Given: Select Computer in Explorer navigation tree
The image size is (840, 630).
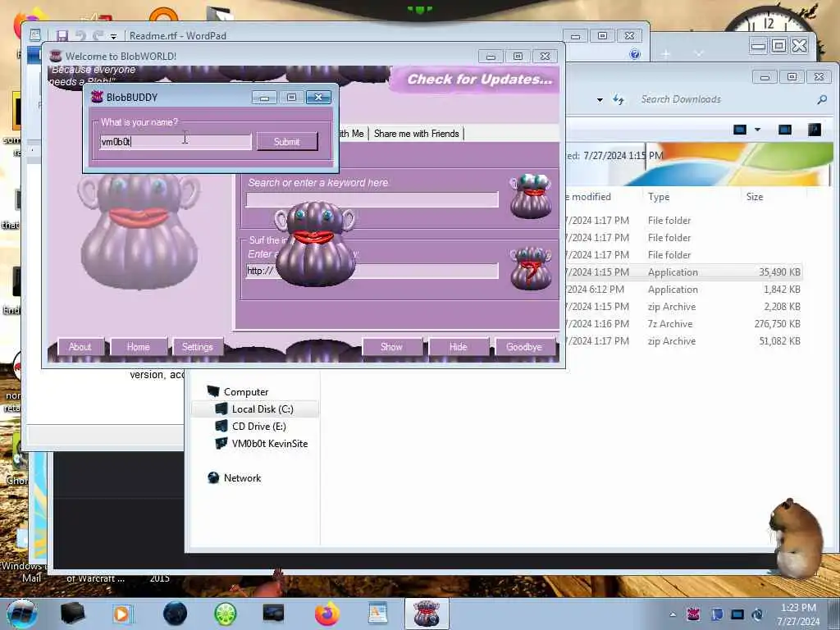Looking at the screenshot, I should point(246,391).
